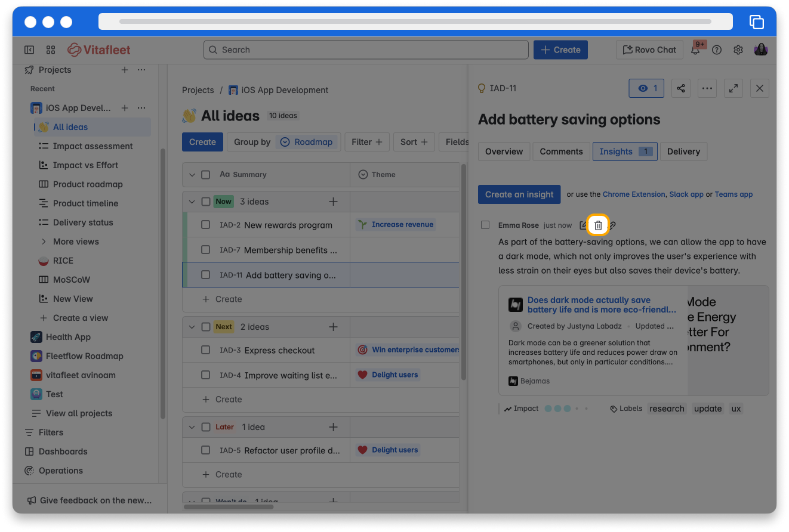Open the settings gear in the header

coord(738,50)
